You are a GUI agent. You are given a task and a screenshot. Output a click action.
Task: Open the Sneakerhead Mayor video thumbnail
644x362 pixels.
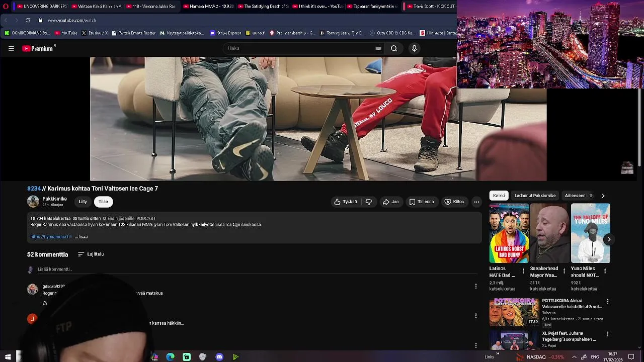coord(550,233)
